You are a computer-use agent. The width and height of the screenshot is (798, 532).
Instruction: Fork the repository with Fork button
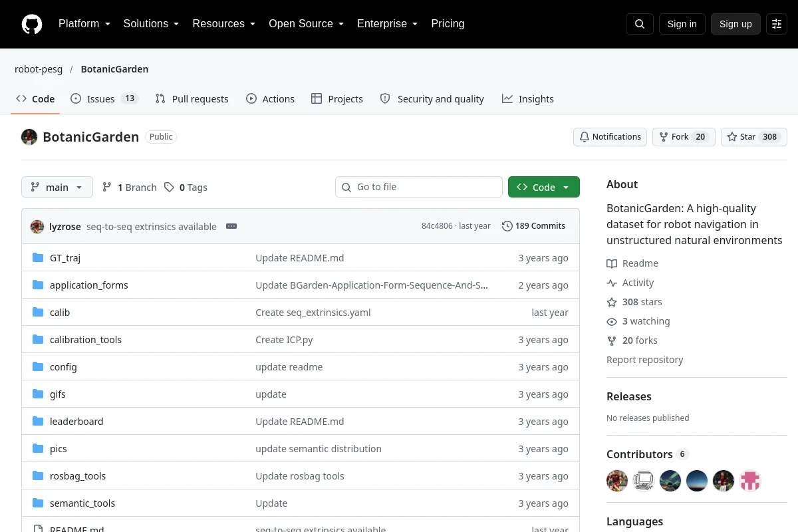pyautogui.click(x=684, y=137)
